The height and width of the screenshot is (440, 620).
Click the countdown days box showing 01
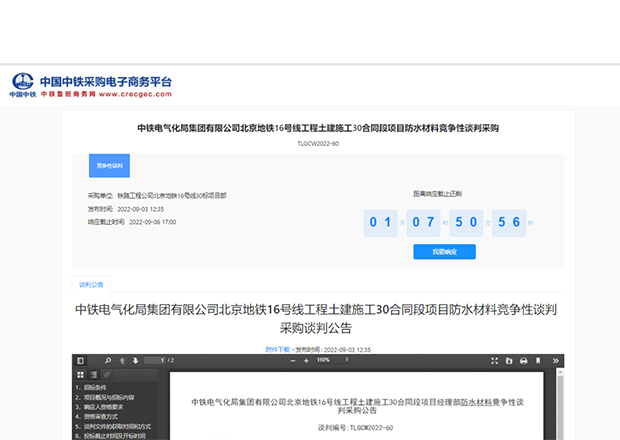click(x=380, y=223)
